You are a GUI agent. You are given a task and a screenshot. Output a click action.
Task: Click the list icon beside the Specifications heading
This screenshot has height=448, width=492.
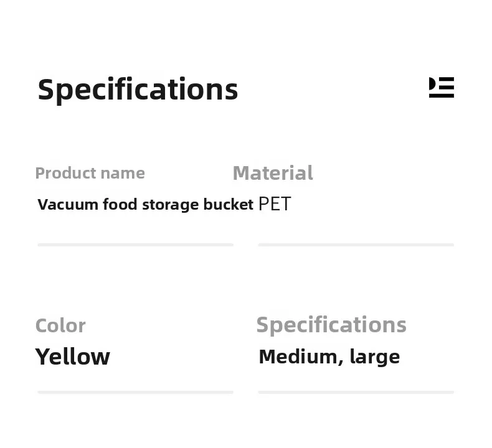click(442, 88)
